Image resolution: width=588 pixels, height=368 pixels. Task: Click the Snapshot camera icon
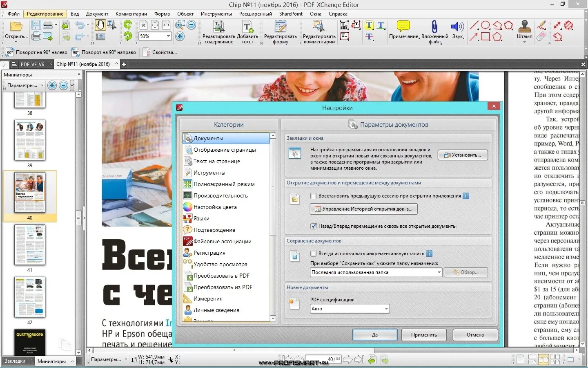100,36
